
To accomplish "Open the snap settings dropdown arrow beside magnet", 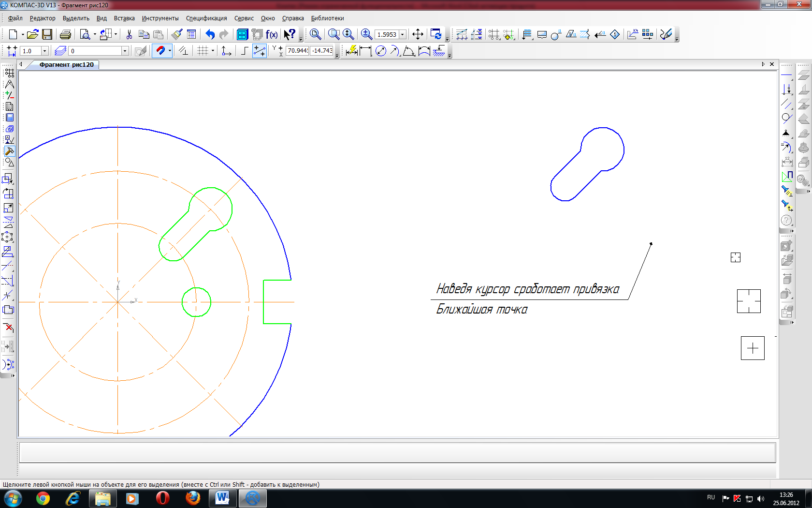I will pyautogui.click(x=170, y=51).
